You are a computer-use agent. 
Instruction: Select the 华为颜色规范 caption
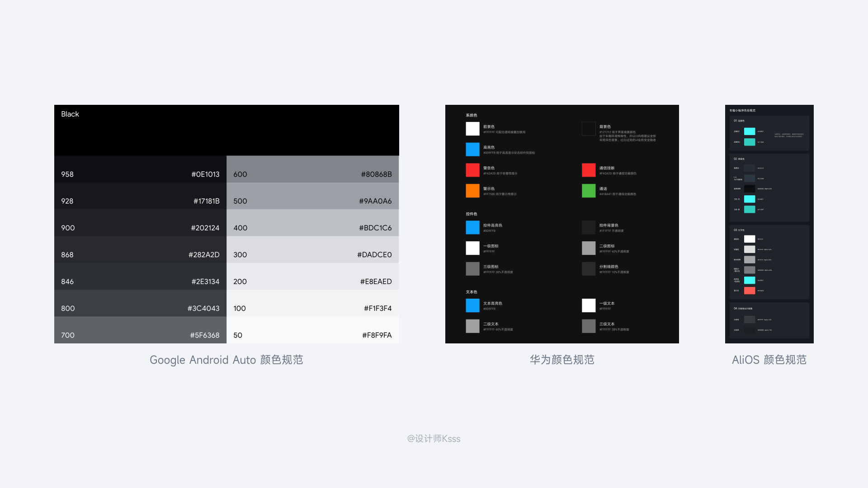562,360
